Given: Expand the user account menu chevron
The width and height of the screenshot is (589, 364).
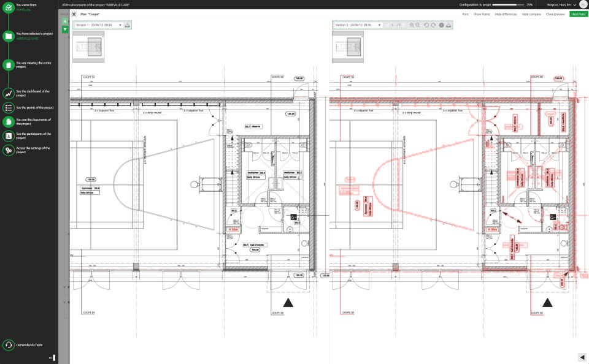Looking at the screenshot, I should tap(575, 5).
